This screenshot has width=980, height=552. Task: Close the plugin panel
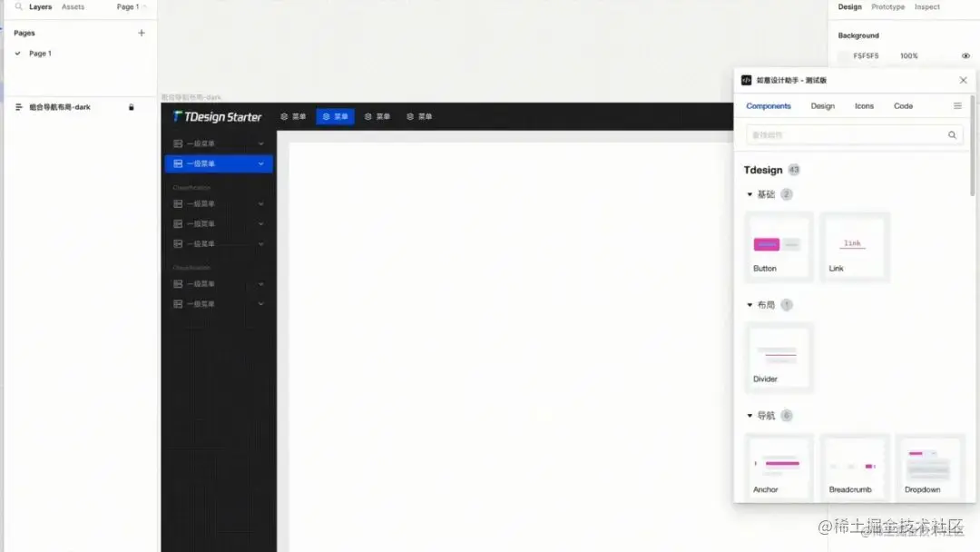pyautogui.click(x=963, y=80)
